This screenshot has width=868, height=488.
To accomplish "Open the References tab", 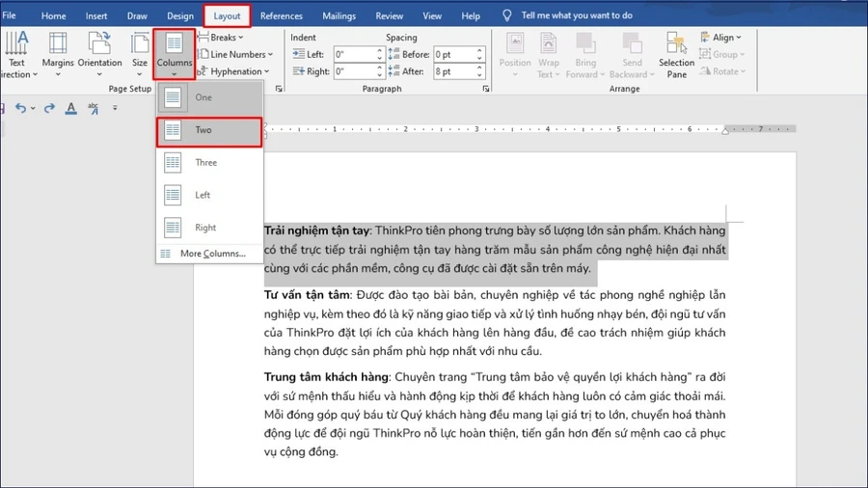I will (282, 15).
